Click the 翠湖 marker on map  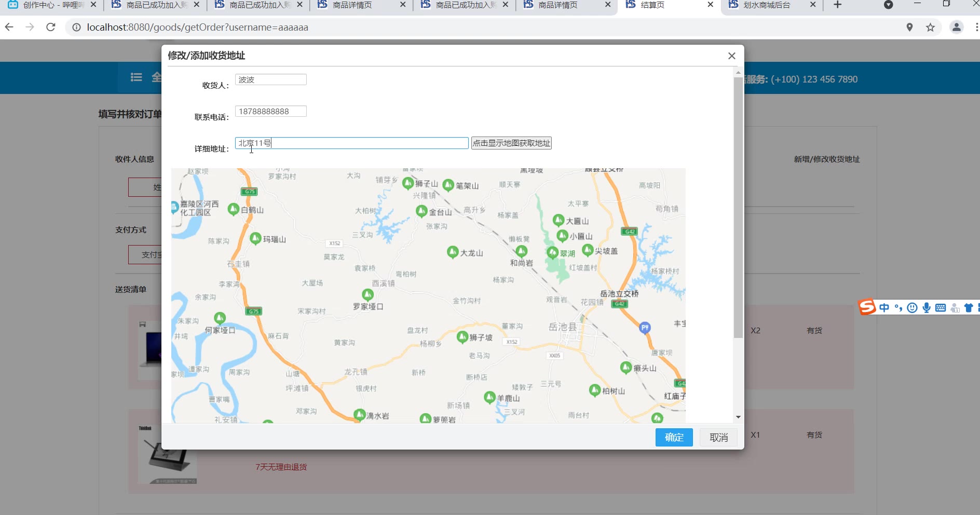tap(553, 252)
